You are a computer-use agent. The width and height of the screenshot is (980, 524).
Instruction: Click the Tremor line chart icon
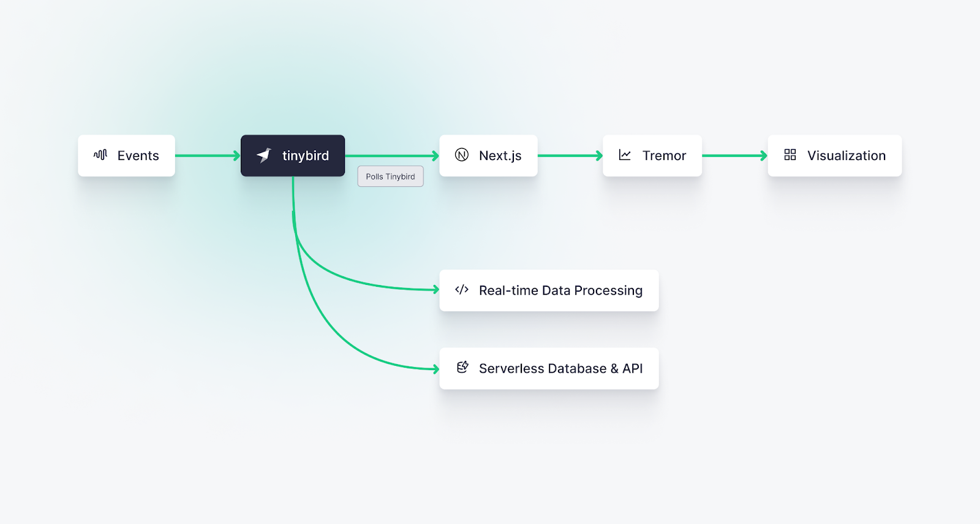coord(625,155)
